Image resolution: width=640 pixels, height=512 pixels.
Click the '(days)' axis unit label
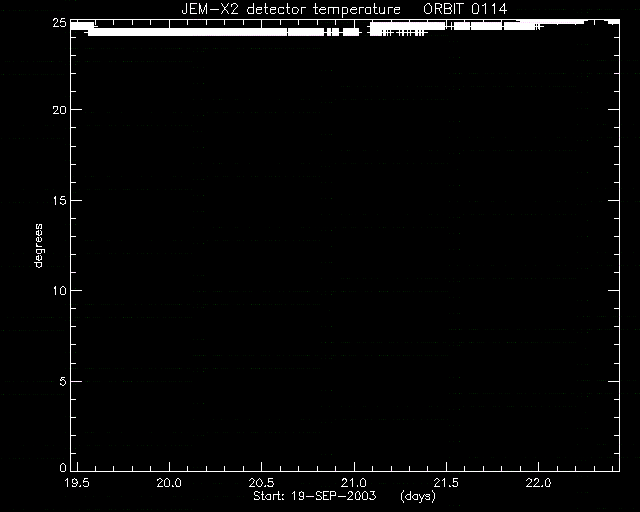coord(418,496)
